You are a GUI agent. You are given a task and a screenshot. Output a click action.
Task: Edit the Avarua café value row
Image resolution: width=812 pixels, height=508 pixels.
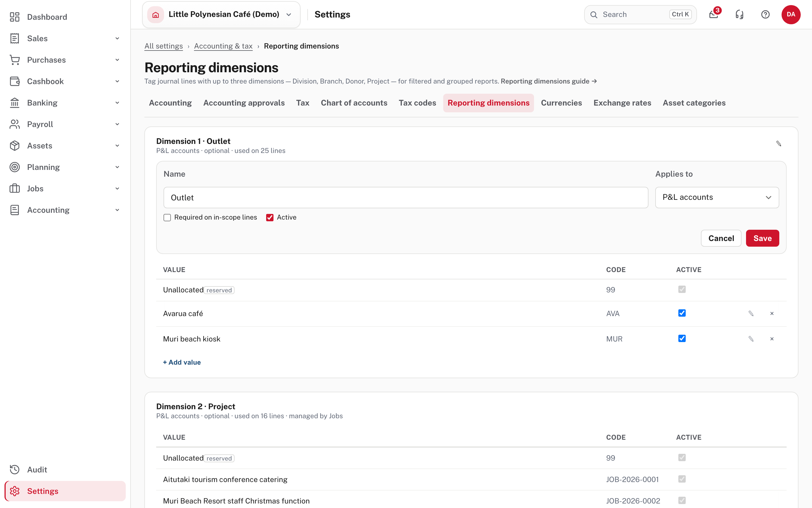[x=751, y=314]
